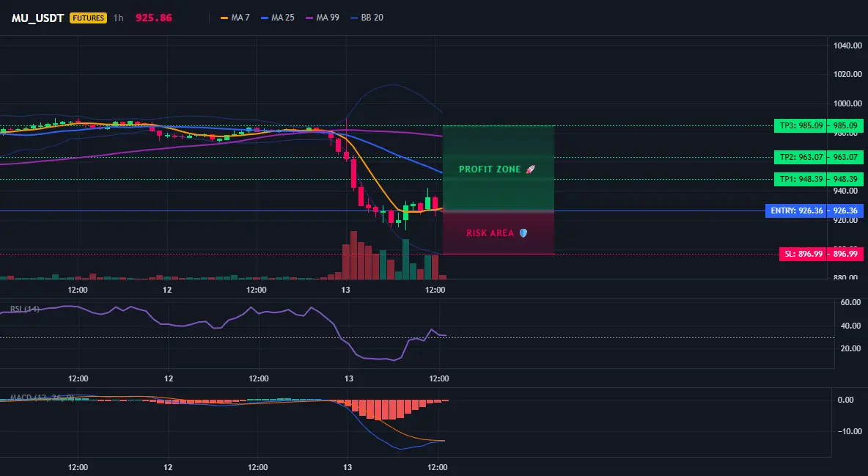The image size is (868, 476).
Task: Click the TP2: 963.07 green label
Action: 800,157
